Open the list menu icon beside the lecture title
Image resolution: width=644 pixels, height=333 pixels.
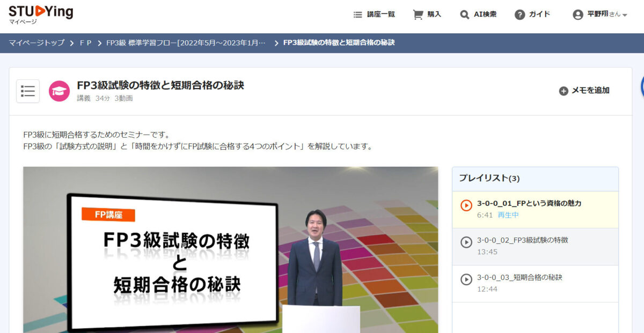[x=28, y=91]
